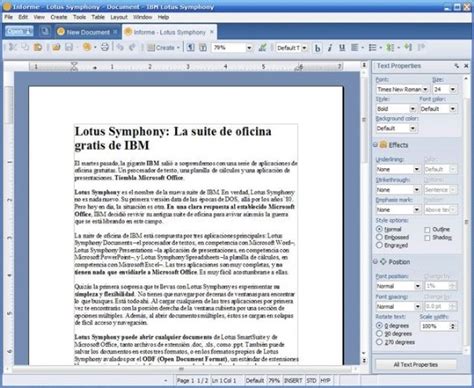Click the horizontal scrollbar thumb below document
This screenshot has width=474, height=388.
[182, 369]
